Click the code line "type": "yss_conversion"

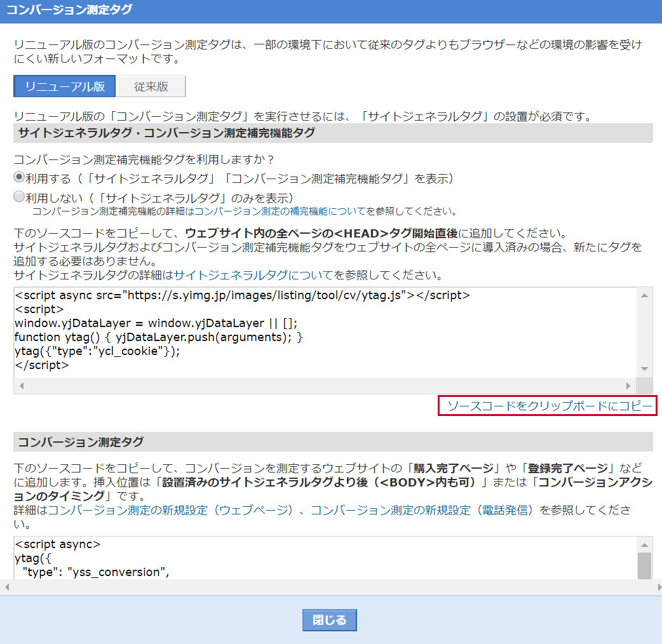click(96, 572)
